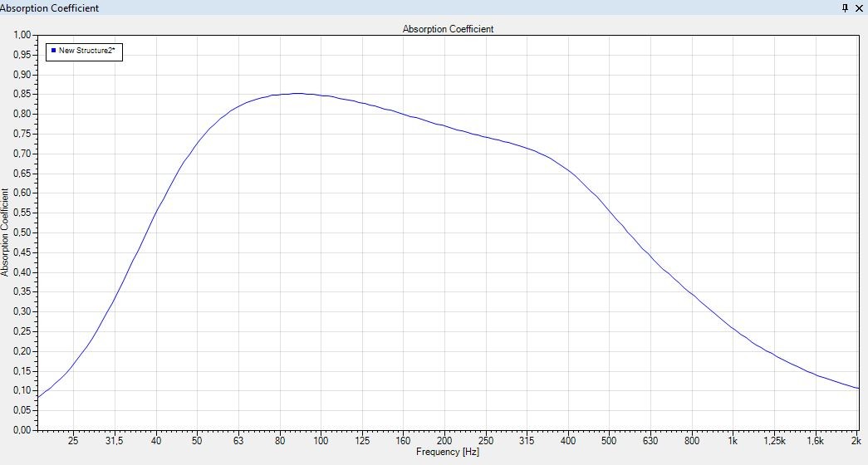The width and height of the screenshot is (868, 465).
Task: Click the 1,00 value on vertical axis
Action: click(22, 35)
